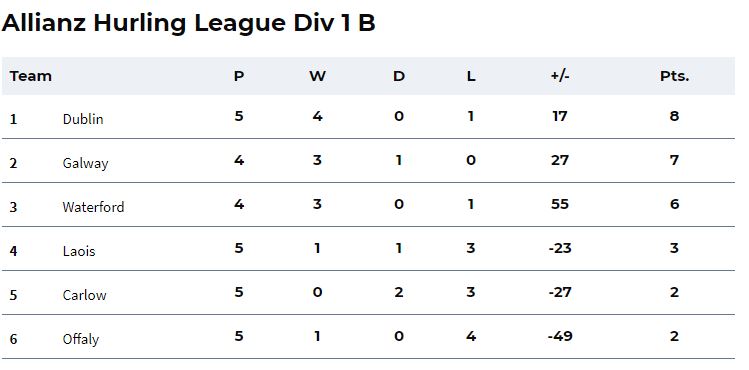
Task: Select the Dublin team name
Action: (x=83, y=119)
